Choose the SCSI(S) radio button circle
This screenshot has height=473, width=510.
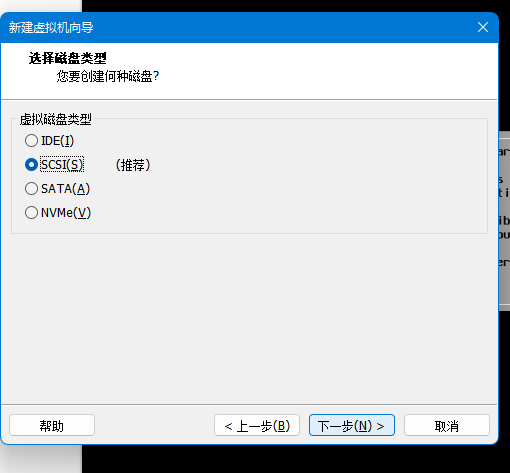(x=31, y=165)
